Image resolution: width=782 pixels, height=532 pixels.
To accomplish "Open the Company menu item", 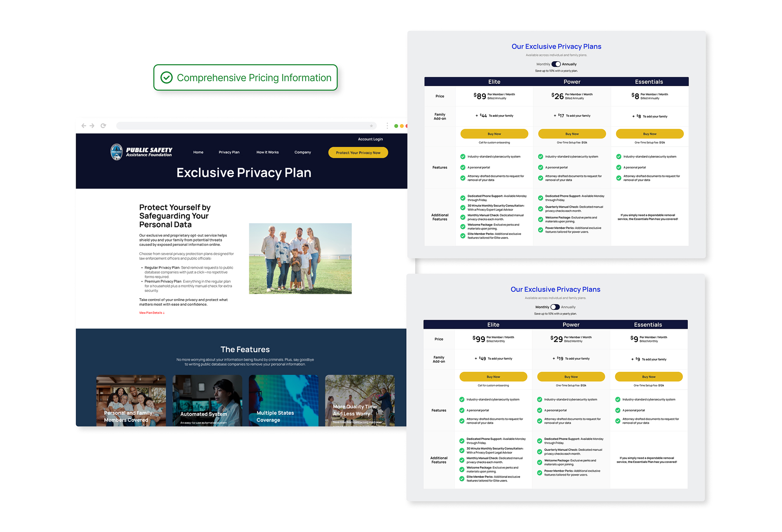I will coord(303,152).
